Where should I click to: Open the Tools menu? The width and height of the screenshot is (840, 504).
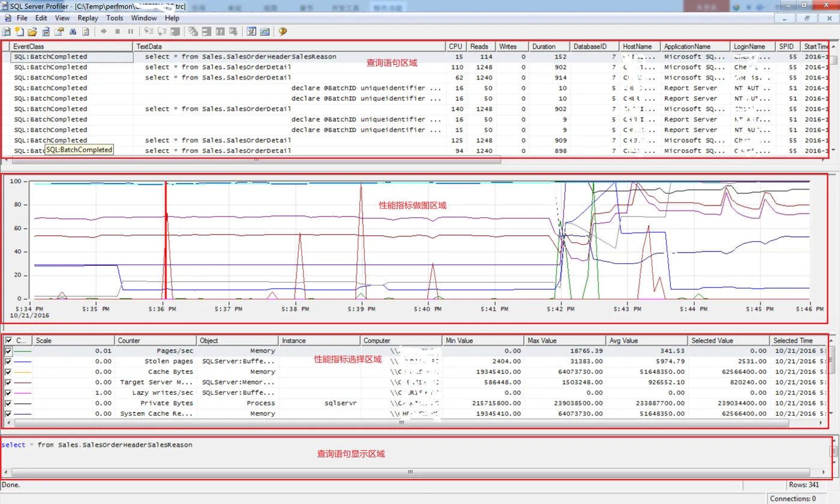[115, 18]
